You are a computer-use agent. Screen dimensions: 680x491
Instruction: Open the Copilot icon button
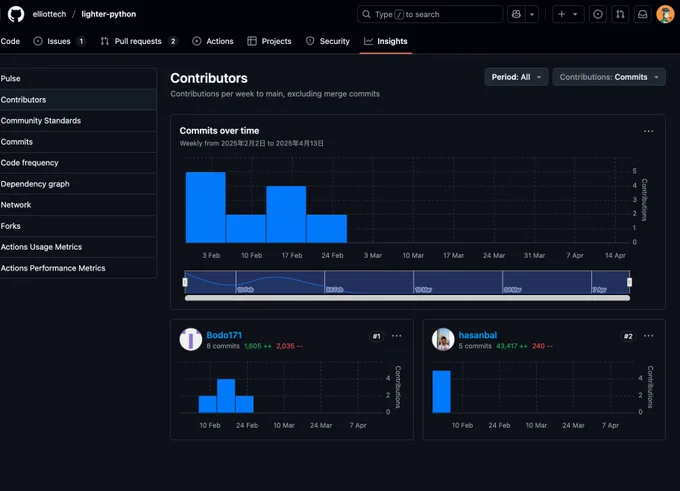[x=516, y=14]
